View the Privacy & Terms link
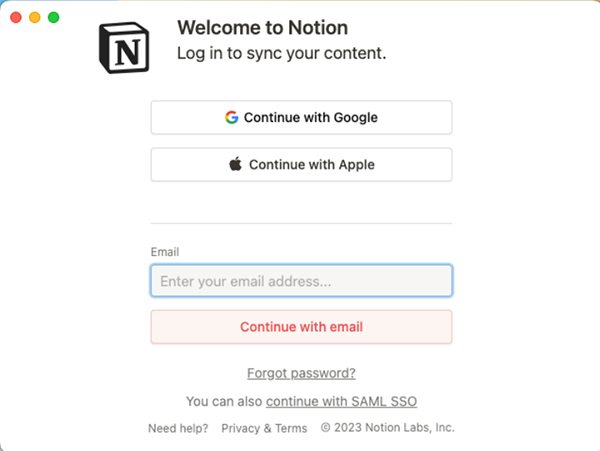The image size is (600, 451). (x=264, y=428)
